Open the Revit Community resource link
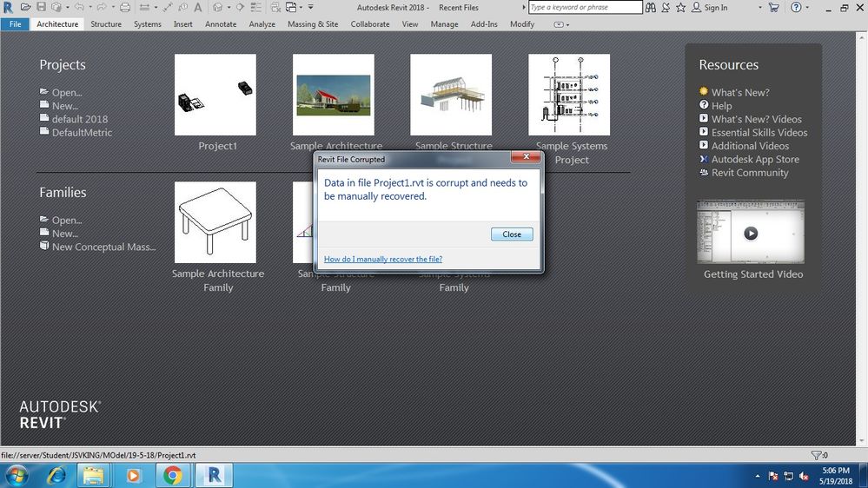The image size is (868, 488). pos(750,173)
